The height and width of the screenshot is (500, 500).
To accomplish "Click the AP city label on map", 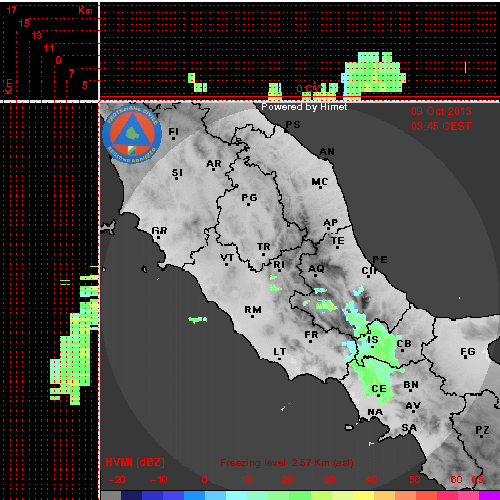I will coord(331,223).
